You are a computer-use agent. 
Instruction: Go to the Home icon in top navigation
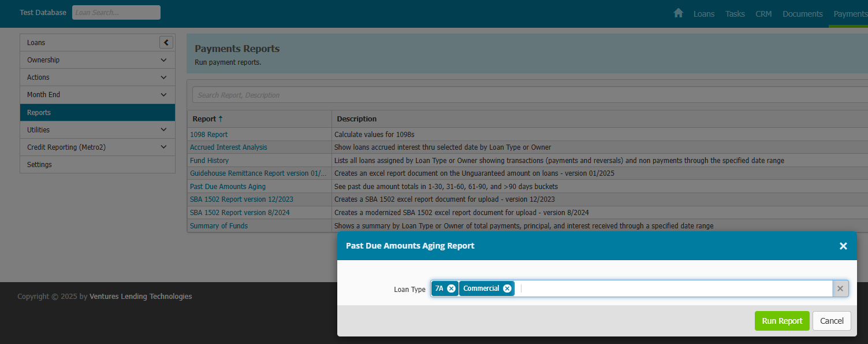point(679,13)
